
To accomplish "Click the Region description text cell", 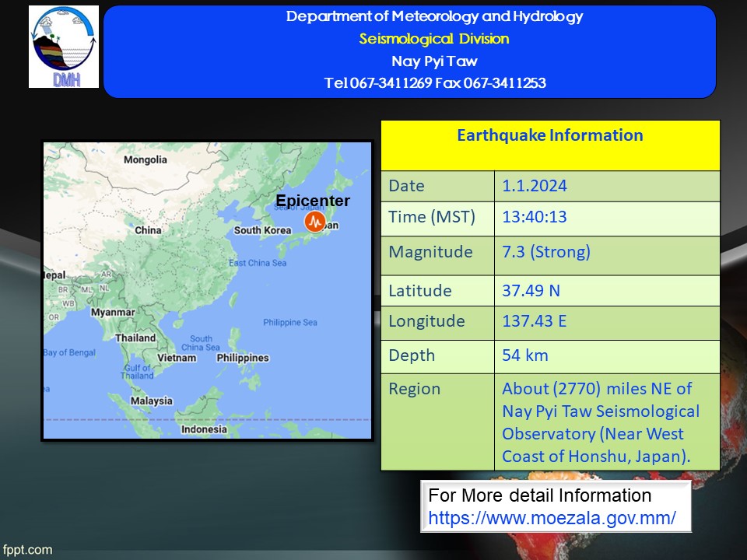I will (x=600, y=422).
